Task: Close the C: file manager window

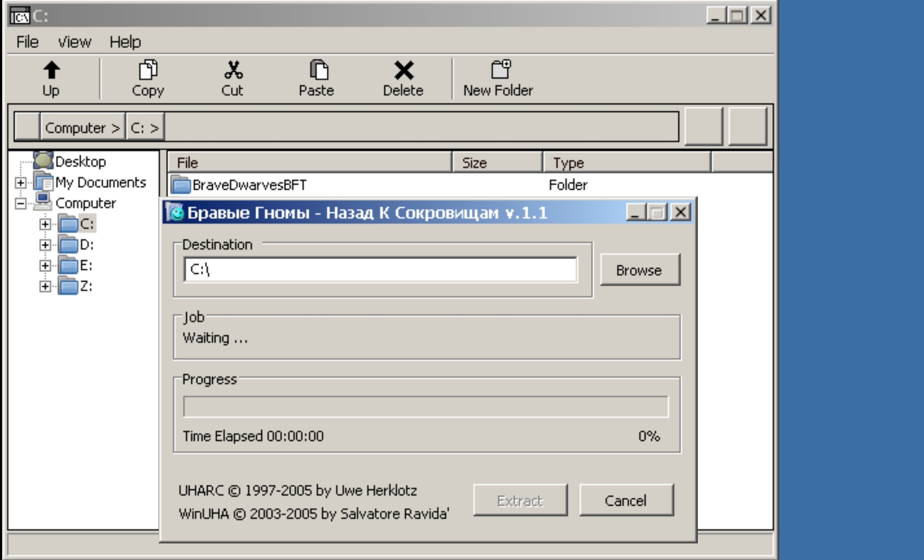Action: [761, 15]
